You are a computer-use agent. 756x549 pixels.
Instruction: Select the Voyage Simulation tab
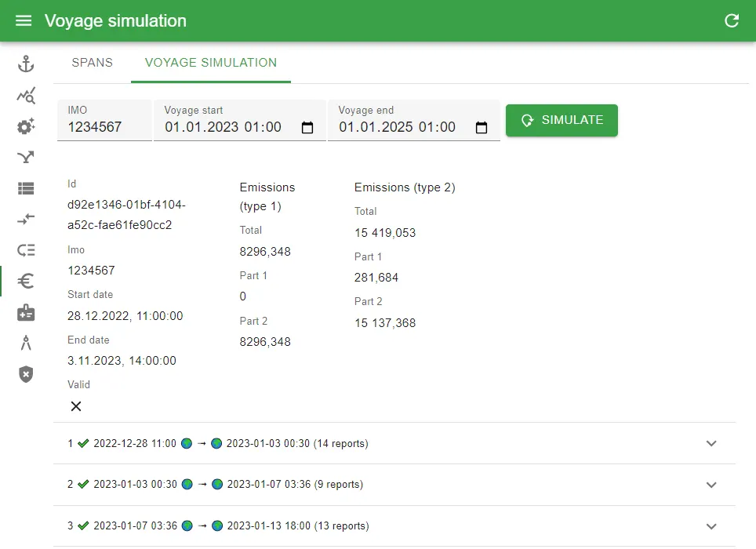(211, 63)
